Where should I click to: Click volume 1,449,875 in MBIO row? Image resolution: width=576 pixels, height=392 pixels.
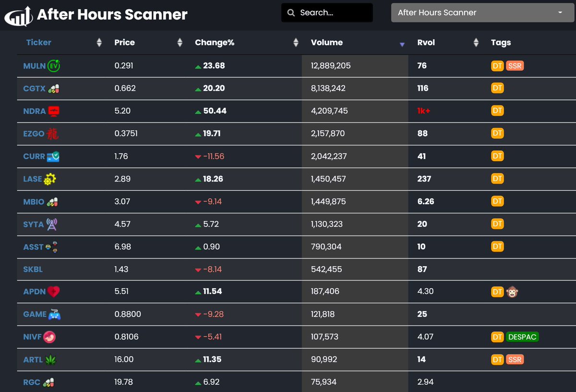(x=328, y=202)
